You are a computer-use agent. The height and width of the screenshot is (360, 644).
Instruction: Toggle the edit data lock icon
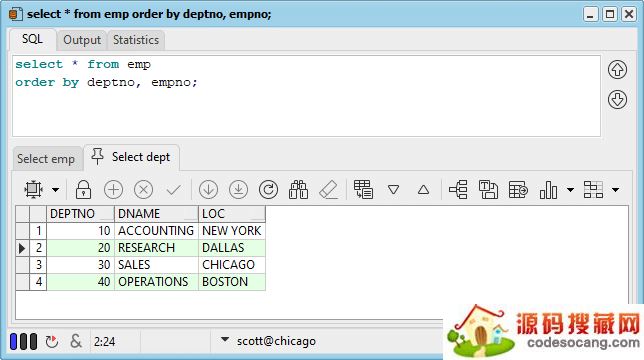83,190
